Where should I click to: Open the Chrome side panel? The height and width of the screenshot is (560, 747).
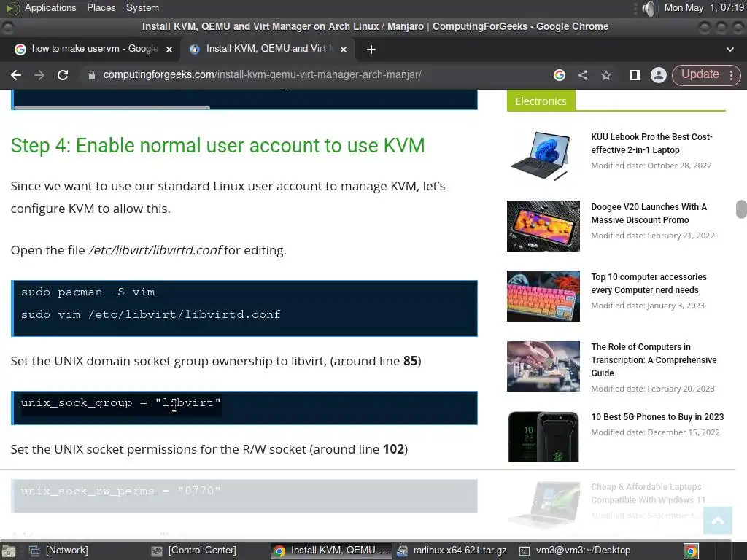[635, 75]
